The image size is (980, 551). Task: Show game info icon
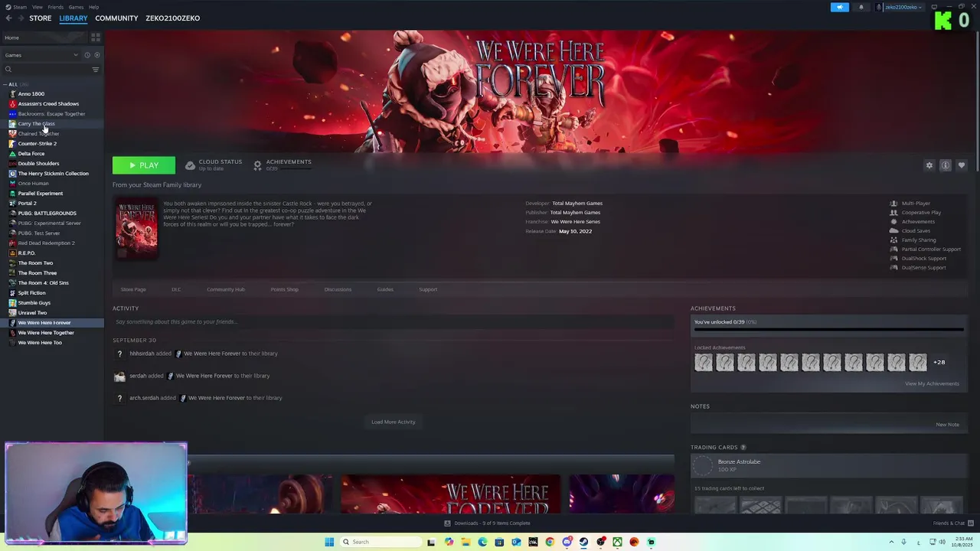946,165
